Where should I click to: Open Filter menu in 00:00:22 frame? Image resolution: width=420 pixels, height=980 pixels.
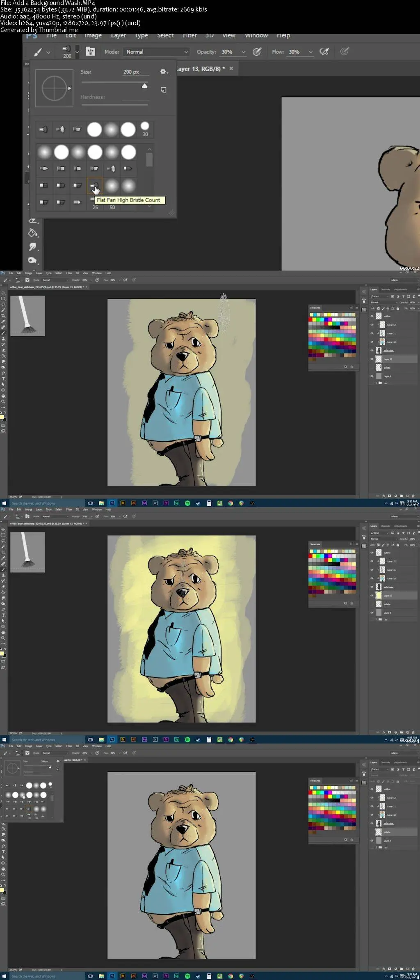click(189, 36)
